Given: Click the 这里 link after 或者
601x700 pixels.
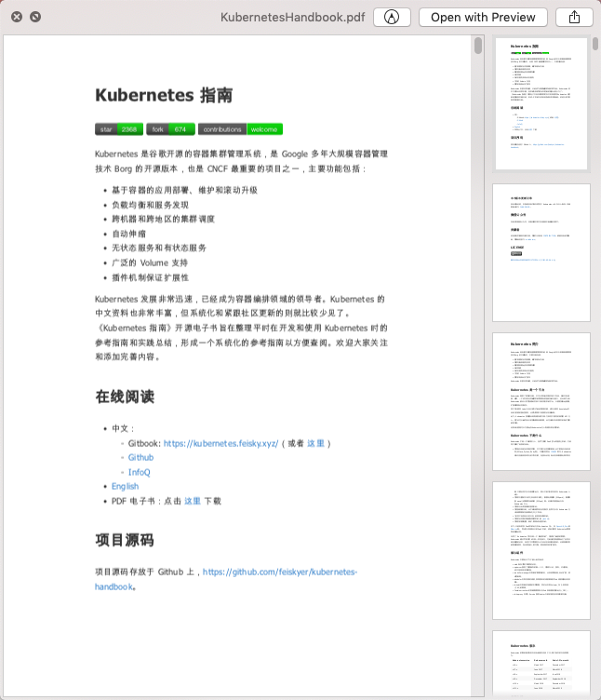Looking at the screenshot, I should [x=315, y=443].
